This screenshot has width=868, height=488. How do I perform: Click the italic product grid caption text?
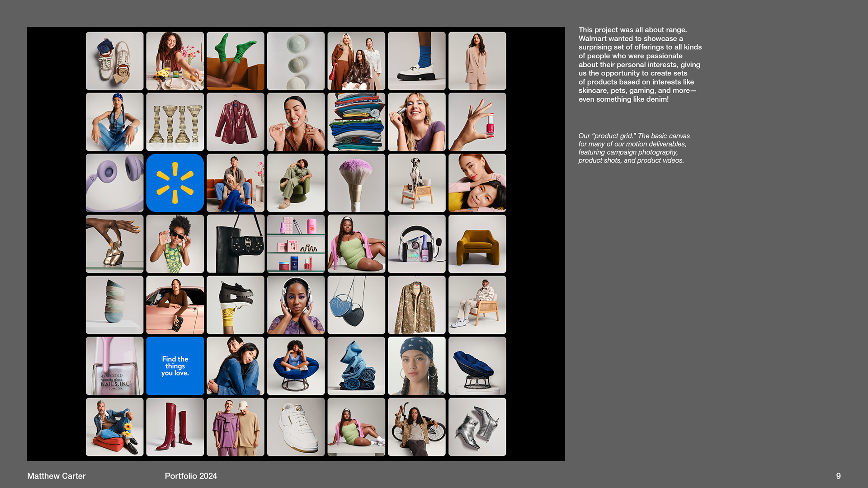click(x=633, y=148)
